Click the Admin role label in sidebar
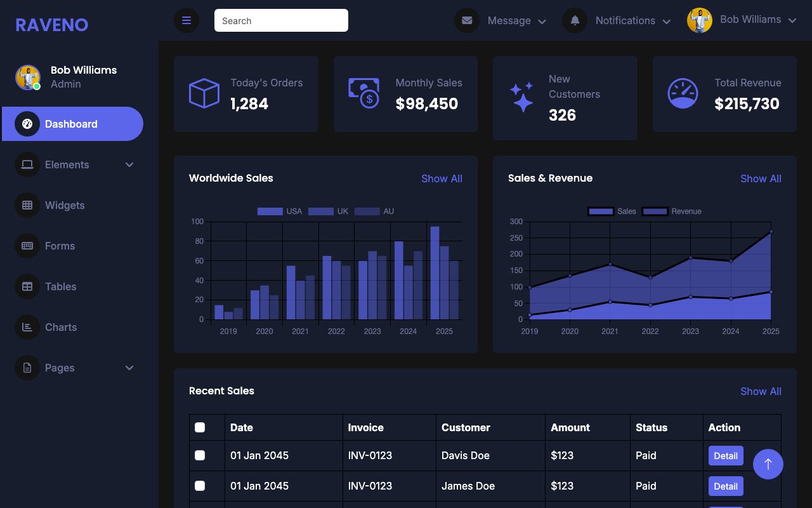Image resolution: width=812 pixels, height=508 pixels. pos(66,84)
